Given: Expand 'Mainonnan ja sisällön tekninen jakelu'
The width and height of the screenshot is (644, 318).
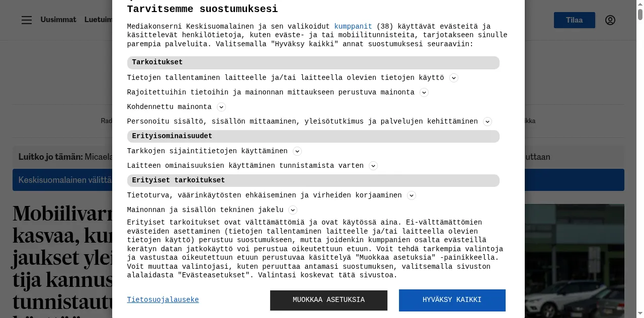Looking at the screenshot, I should point(293,210).
